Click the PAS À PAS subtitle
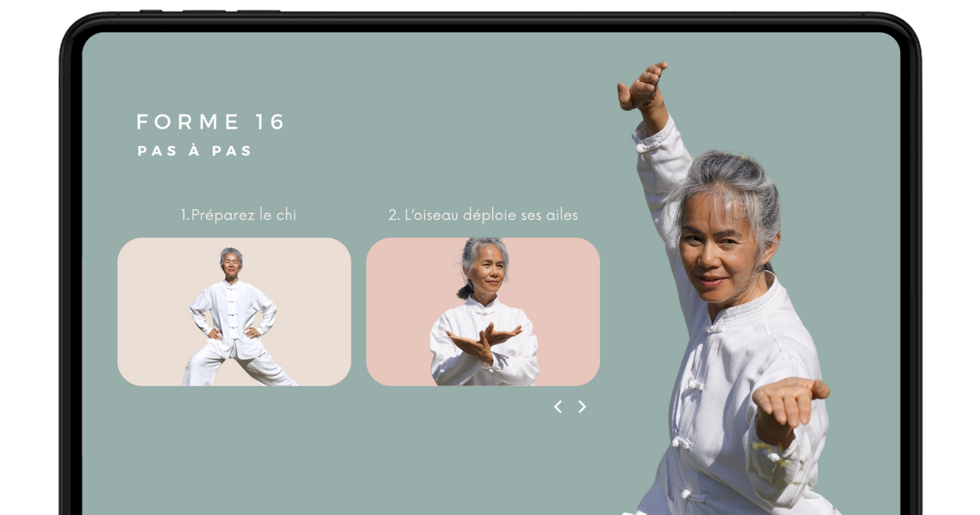Screen dimensions: 980x515 [195, 151]
